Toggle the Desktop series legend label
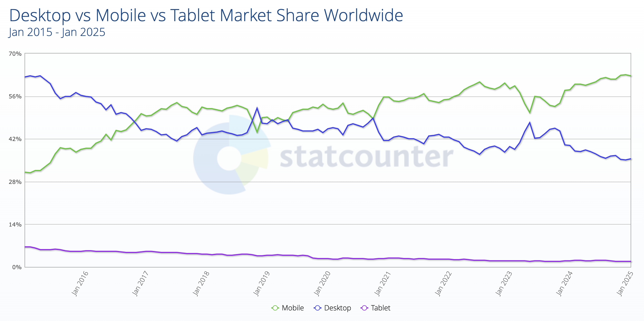 tap(337, 308)
